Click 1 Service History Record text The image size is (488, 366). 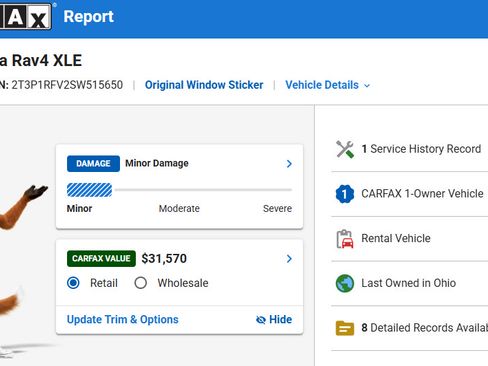click(421, 149)
